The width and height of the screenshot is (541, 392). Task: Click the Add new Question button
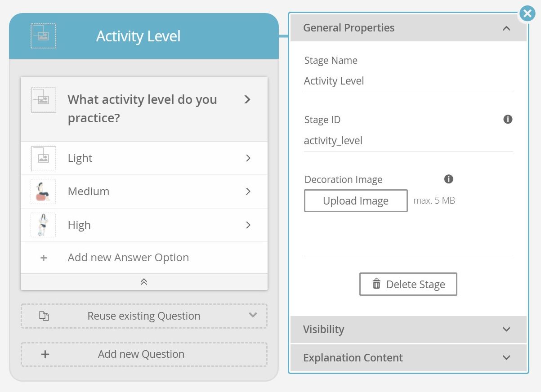[144, 354]
